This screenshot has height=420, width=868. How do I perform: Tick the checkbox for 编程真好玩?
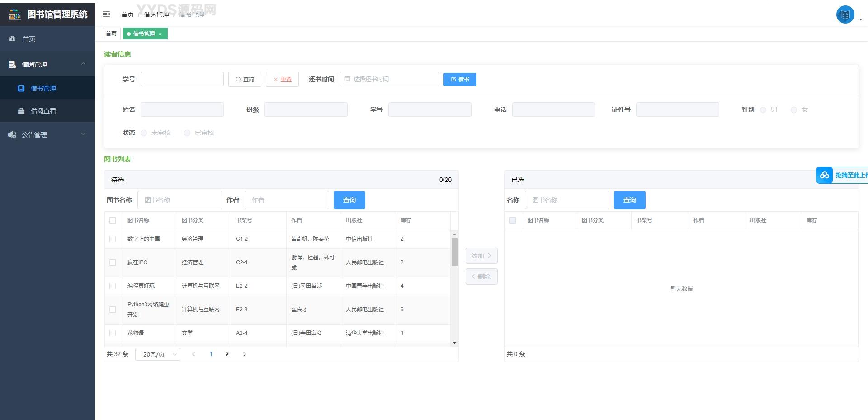113,286
